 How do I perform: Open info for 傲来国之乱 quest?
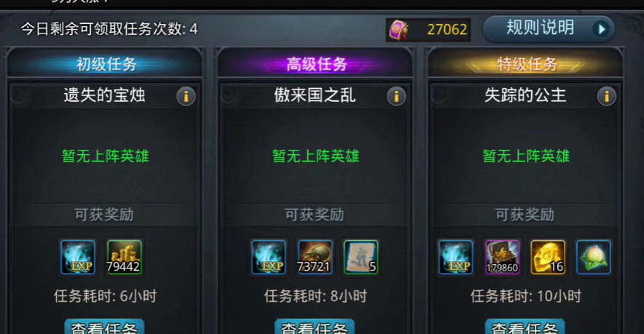396,97
